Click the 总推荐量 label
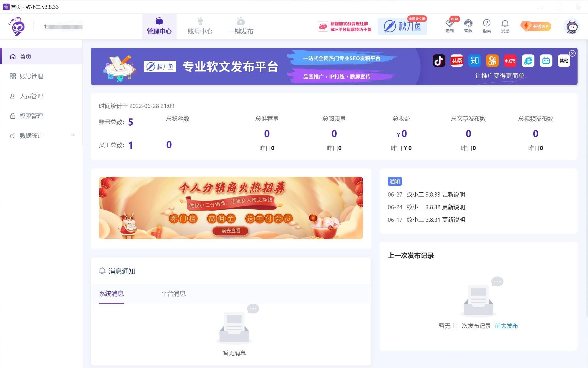This screenshot has width=588, height=368. pyautogui.click(x=267, y=119)
